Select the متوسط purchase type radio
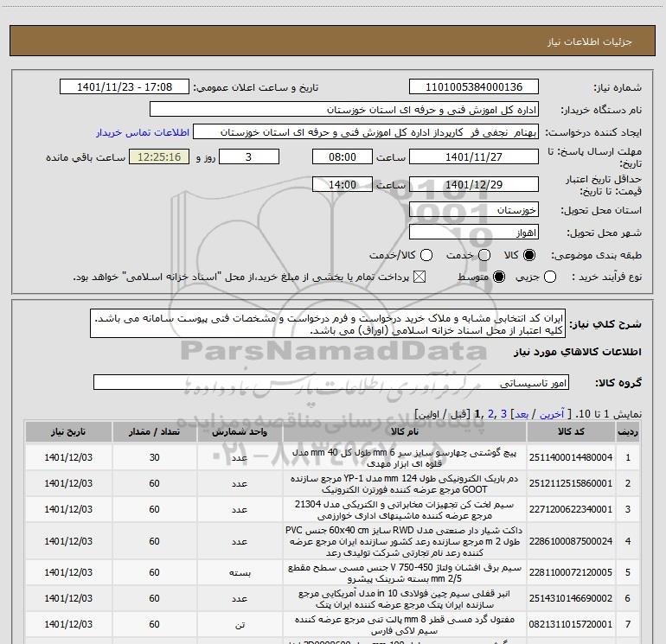 [x=499, y=277]
